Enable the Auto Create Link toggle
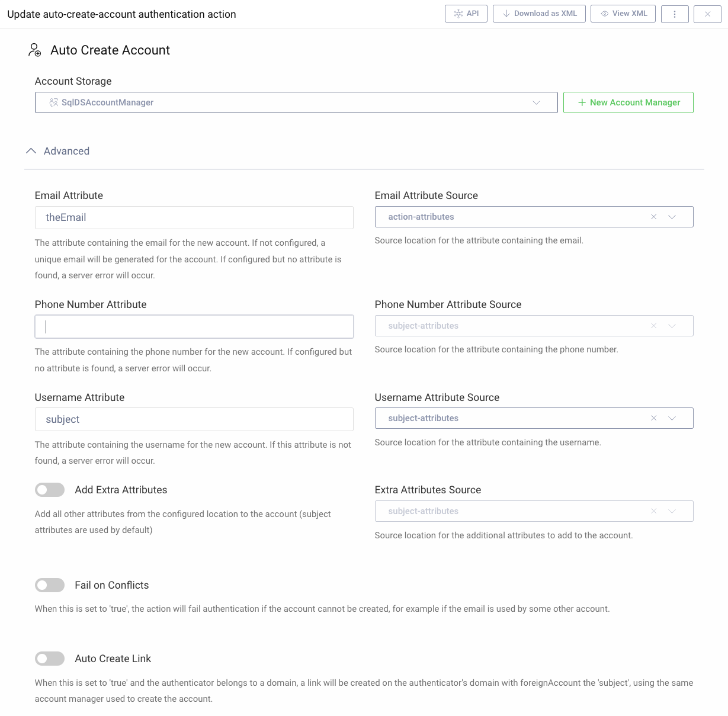Image resolution: width=728 pixels, height=716 pixels. coord(50,659)
